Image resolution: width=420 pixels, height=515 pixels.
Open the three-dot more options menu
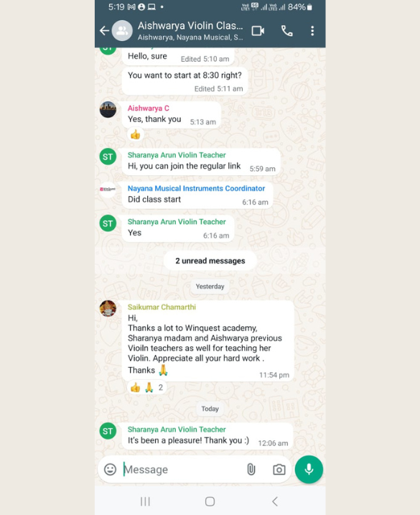(x=312, y=31)
